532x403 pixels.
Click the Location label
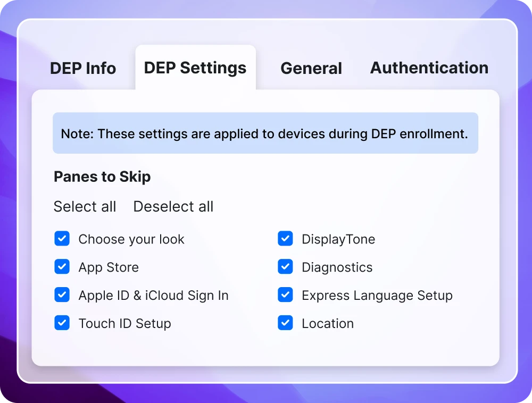click(x=328, y=324)
